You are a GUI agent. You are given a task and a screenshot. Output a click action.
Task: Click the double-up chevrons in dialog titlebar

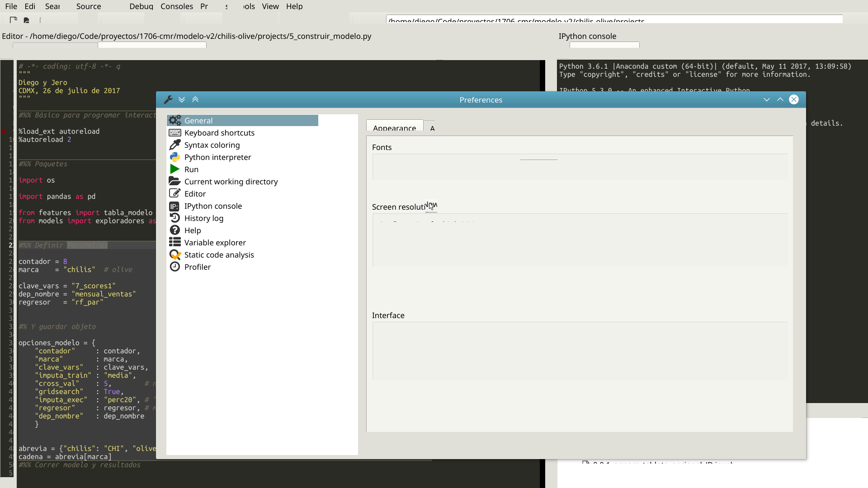pos(195,100)
